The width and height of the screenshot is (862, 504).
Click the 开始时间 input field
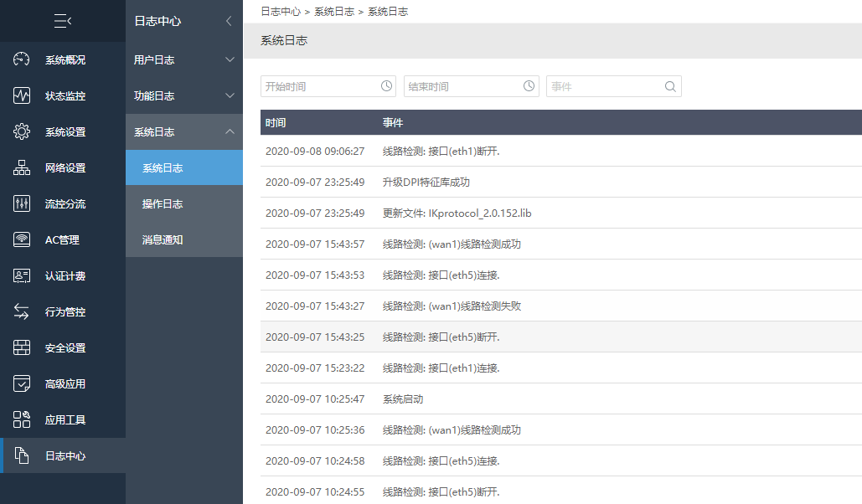328,86
